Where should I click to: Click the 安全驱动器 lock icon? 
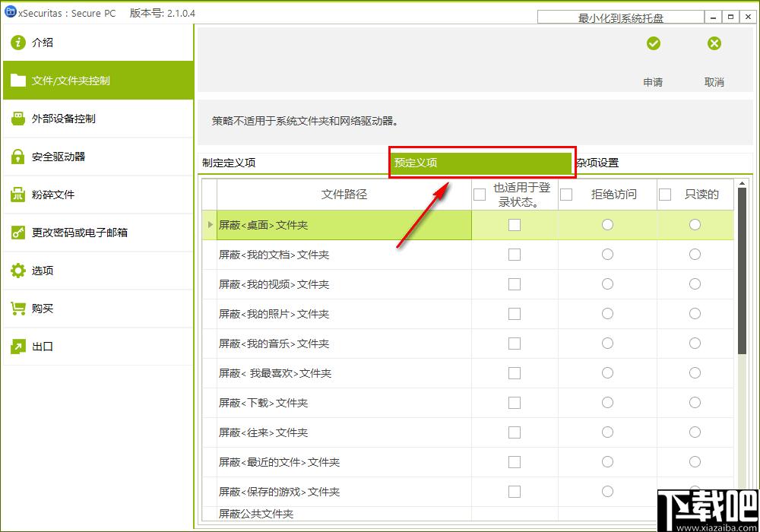click(18, 157)
